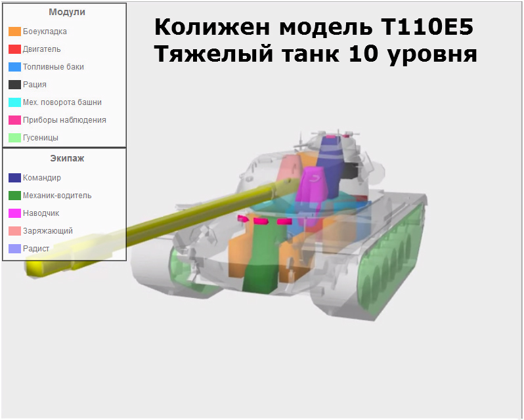The image size is (524, 420).
Task: Click the dark radio block in turret rear
Action: coord(350,170)
